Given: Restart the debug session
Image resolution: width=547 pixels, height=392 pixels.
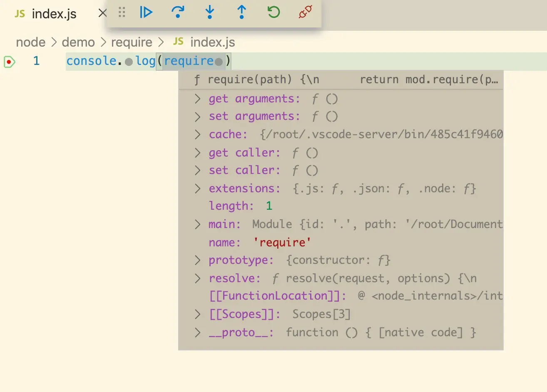Looking at the screenshot, I should pos(273,12).
